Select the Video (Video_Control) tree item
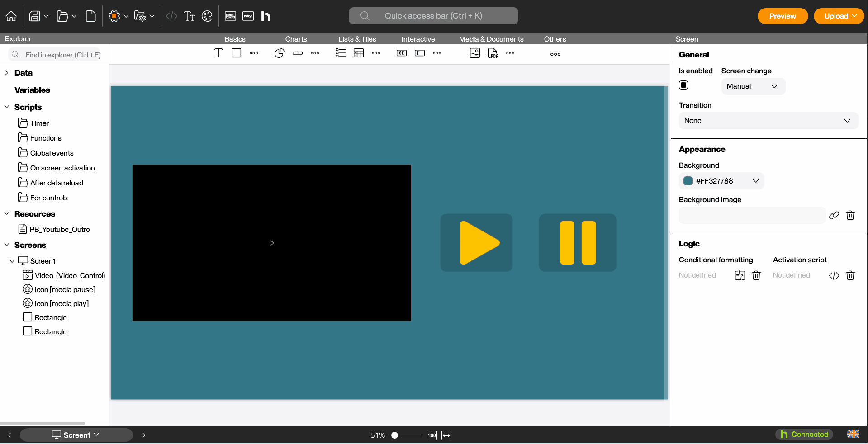This screenshot has width=868, height=444. [x=70, y=275]
